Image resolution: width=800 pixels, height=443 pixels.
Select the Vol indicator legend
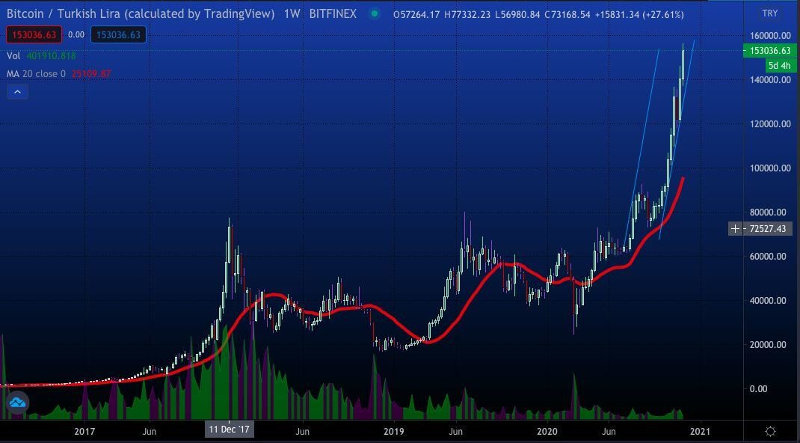point(13,56)
